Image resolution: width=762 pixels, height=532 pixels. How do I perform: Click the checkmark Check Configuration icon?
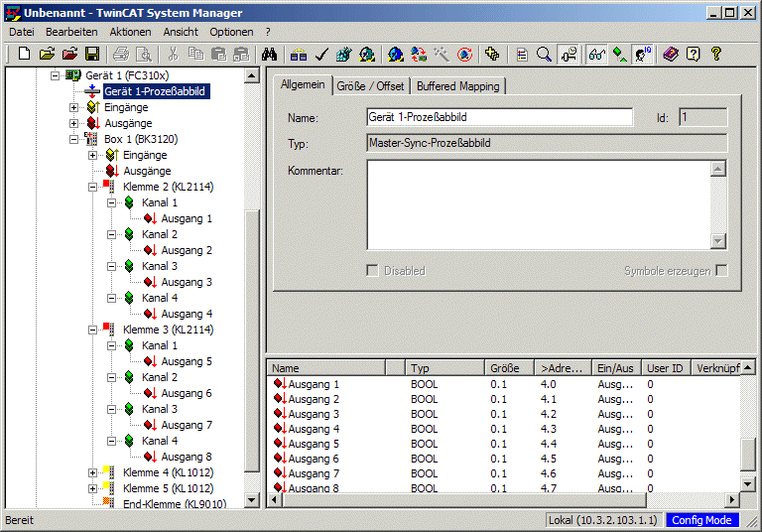point(321,54)
